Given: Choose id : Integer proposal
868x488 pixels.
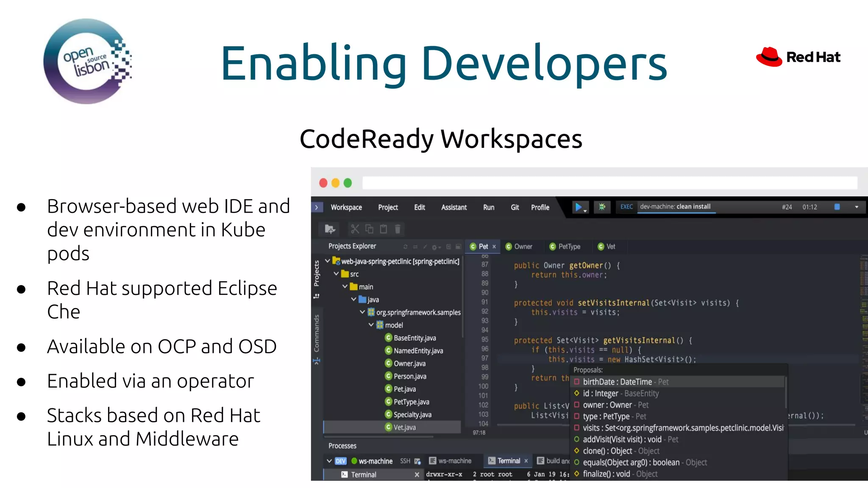Looking at the screenshot, I should (678, 393).
